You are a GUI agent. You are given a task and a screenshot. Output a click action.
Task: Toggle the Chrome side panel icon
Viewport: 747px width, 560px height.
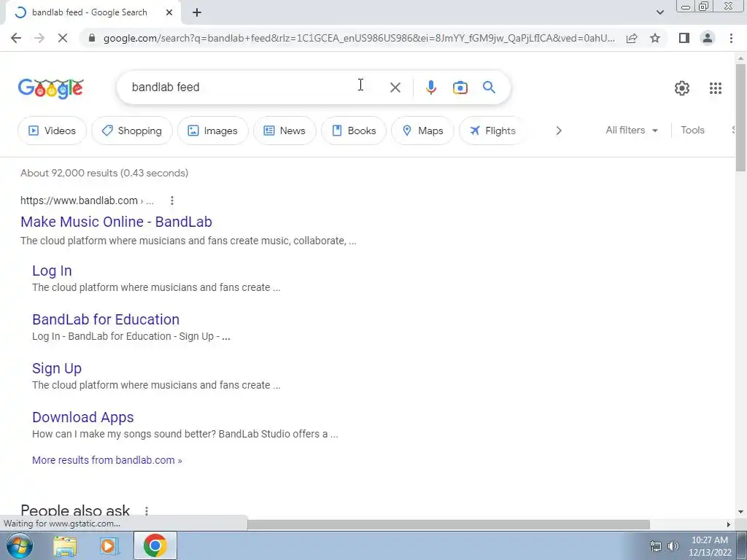click(x=684, y=38)
